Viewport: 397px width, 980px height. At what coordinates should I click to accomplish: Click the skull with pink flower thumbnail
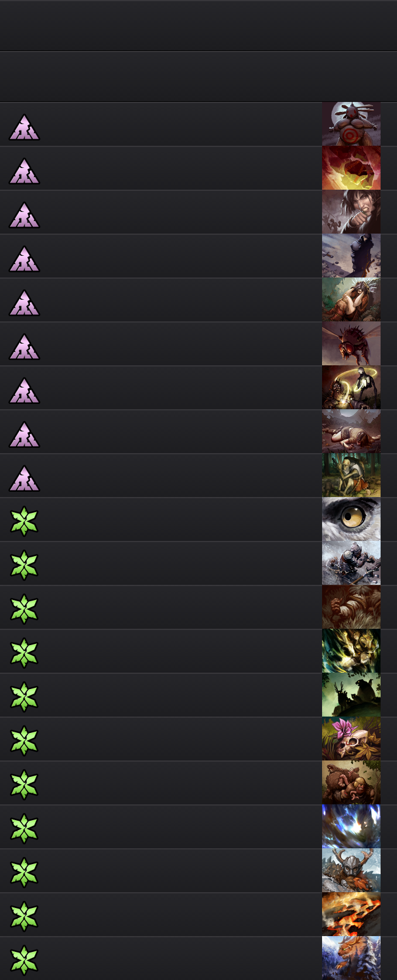coord(351,739)
